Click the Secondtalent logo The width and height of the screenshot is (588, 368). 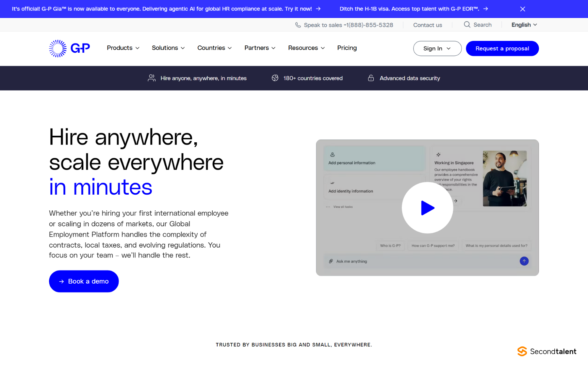click(547, 351)
